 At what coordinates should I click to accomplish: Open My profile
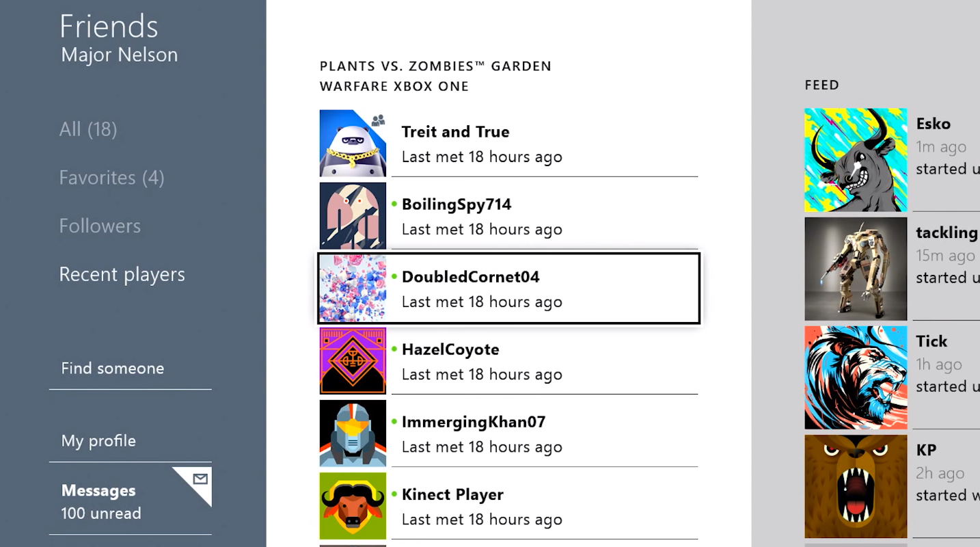(98, 441)
